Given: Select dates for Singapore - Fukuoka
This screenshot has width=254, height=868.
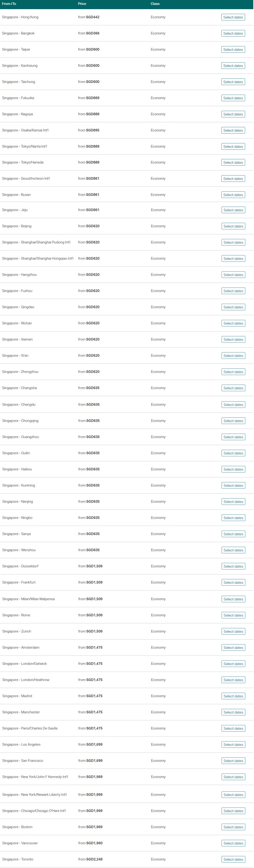Looking at the screenshot, I should tap(233, 98).
